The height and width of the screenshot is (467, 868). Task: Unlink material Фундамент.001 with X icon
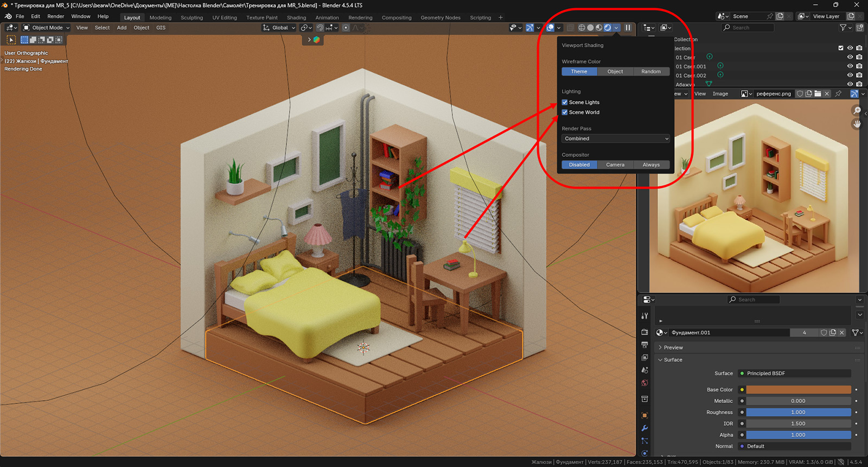pyautogui.click(x=842, y=333)
